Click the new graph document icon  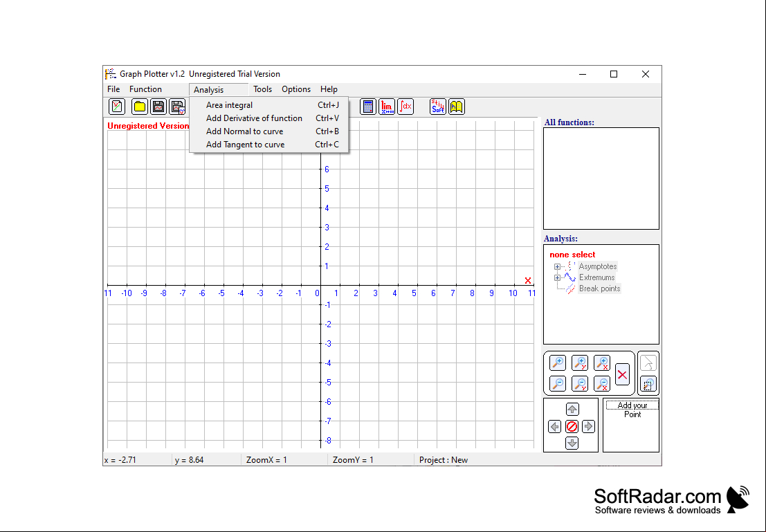(x=117, y=107)
